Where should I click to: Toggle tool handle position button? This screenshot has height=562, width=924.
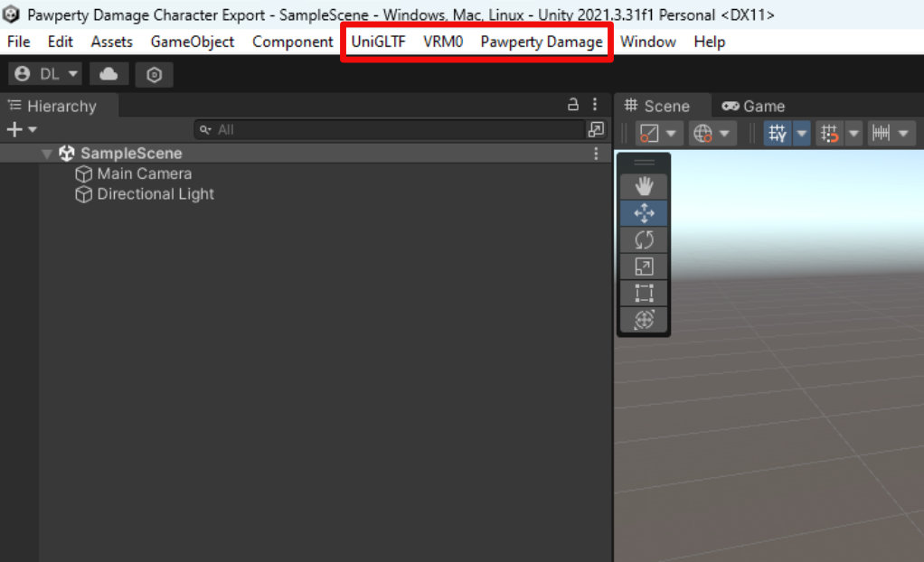(x=649, y=133)
